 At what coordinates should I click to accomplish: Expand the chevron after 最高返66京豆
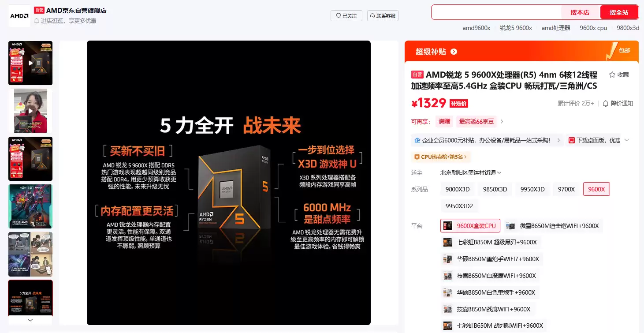pyautogui.click(x=502, y=121)
